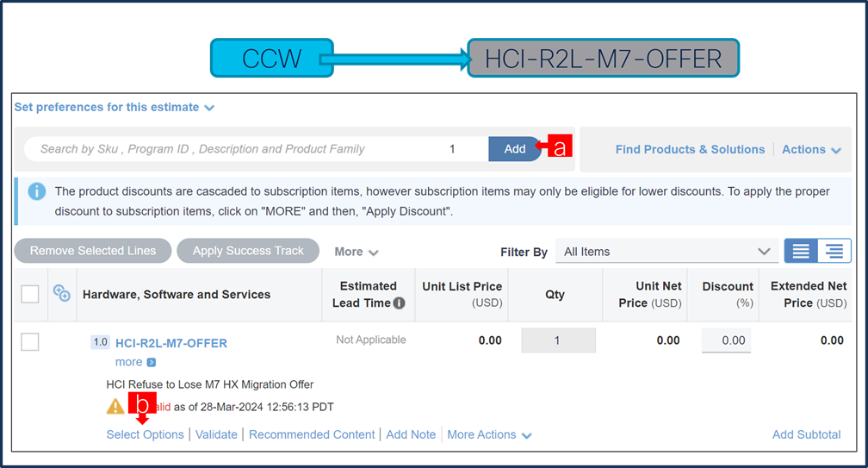Expand Set preferences for this estimate
868x468 pixels.
tap(114, 108)
